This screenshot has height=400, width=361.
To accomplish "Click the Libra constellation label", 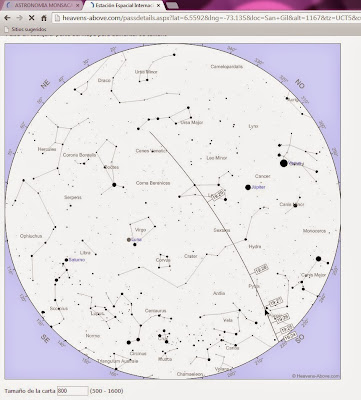I will [x=85, y=253].
